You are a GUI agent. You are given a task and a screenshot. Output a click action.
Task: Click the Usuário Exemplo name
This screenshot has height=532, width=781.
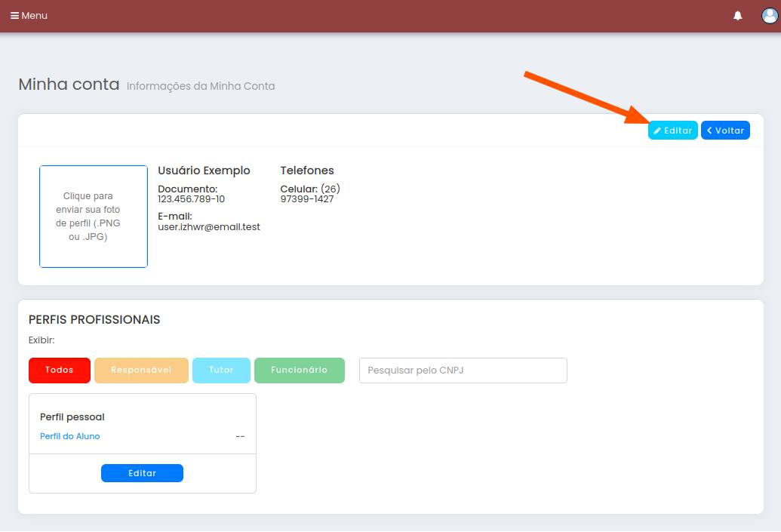coord(204,171)
